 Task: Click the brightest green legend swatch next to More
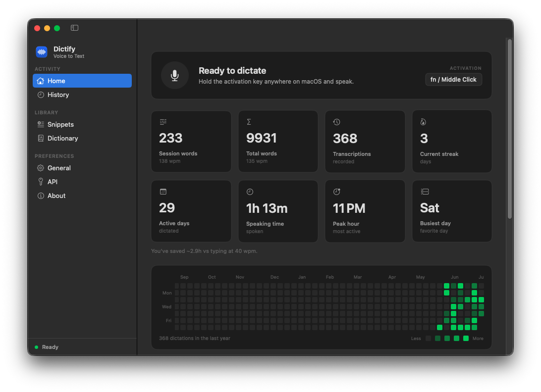(466, 339)
